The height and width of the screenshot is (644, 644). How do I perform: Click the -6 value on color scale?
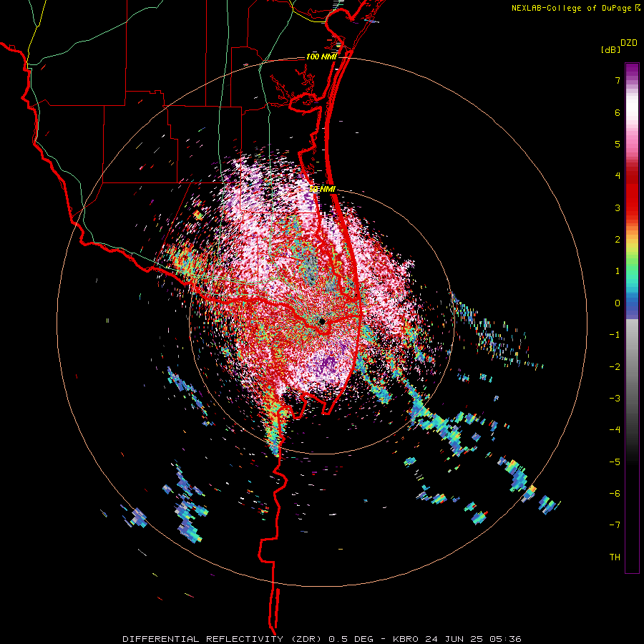pos(615,494)
